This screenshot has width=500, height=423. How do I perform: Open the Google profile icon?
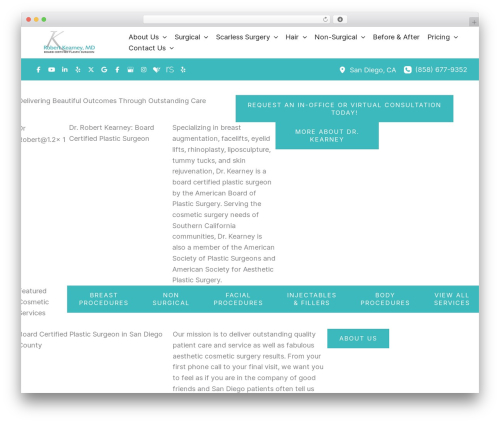104,70
